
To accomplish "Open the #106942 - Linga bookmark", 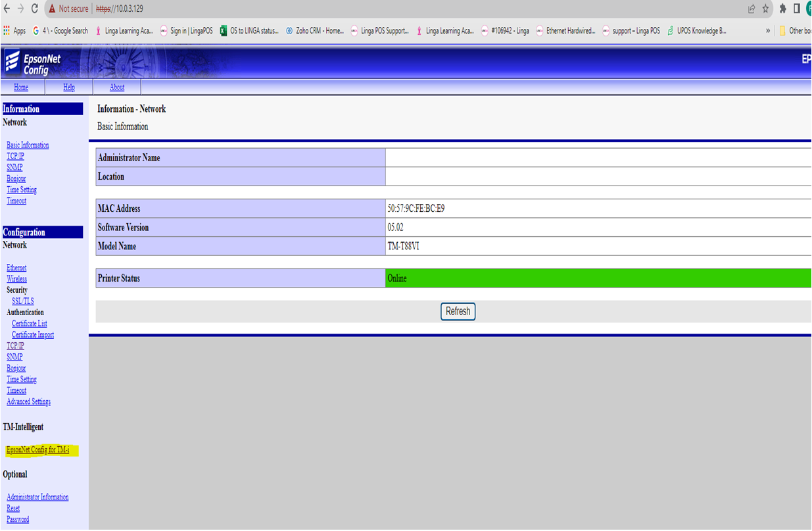I will pos(505,31).
